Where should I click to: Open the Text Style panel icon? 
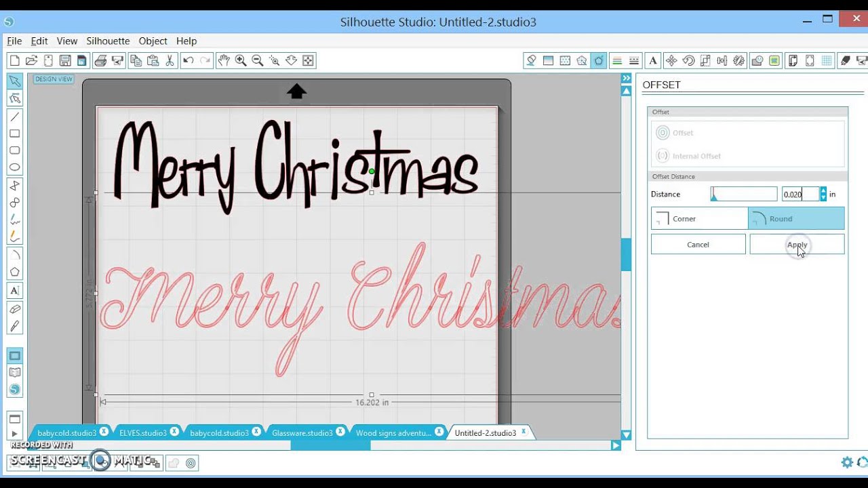pos(653,60)
